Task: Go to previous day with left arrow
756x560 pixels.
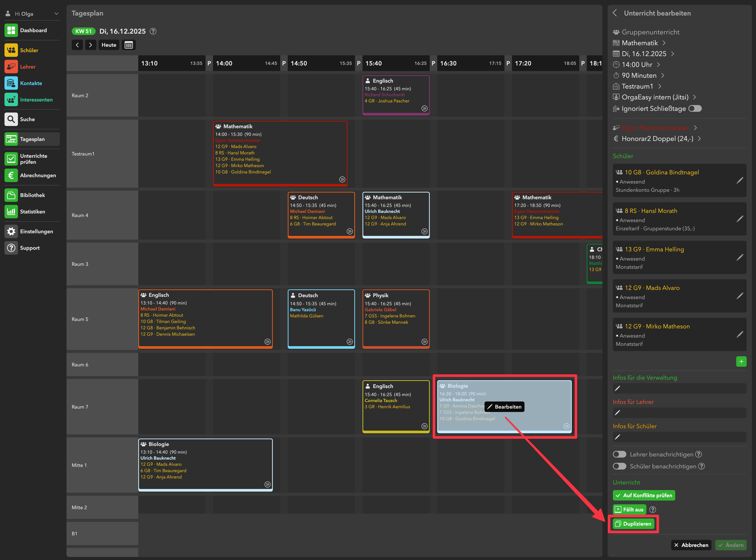Action: click(x=77, y=45)
